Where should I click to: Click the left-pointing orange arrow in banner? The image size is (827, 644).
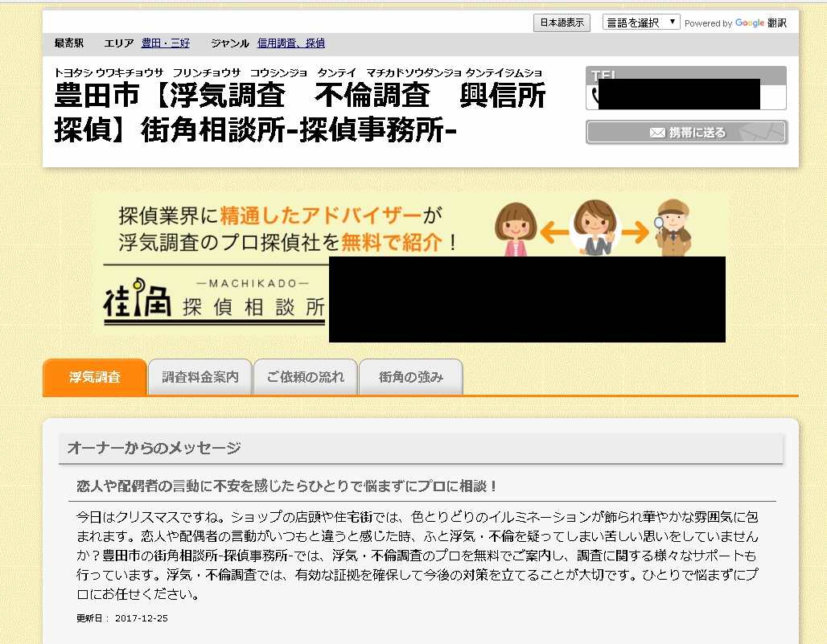click(553, 232)
